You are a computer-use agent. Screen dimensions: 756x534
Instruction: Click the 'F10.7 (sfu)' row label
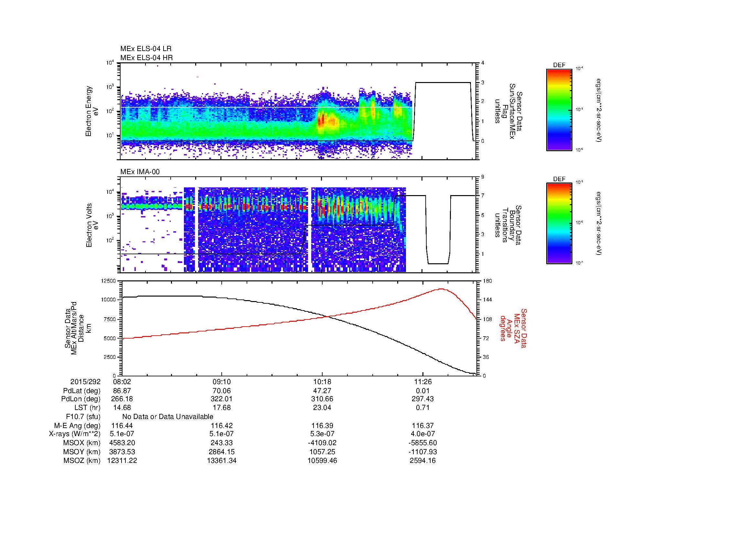83,416
